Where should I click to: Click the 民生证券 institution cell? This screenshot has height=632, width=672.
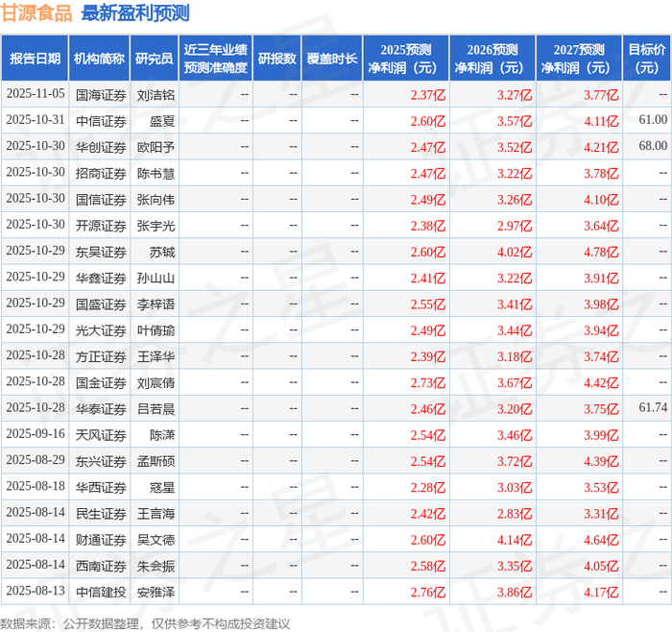point(101,514)
